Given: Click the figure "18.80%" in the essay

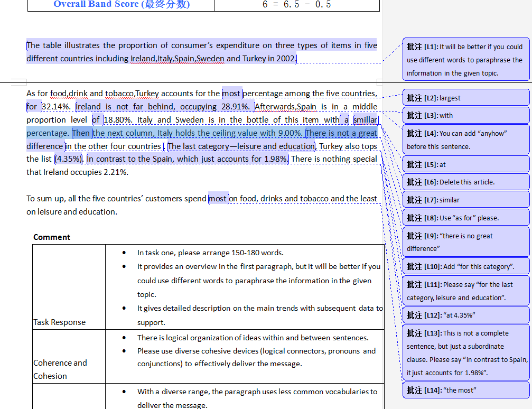Looking at the screenshot, I should (118, 120).
